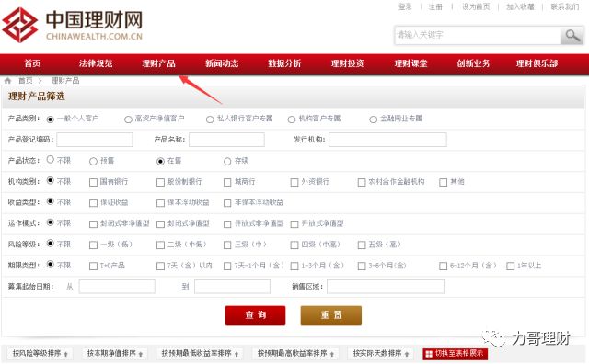Image resolution: width=589 pixels, height=364 pixels.
Task: Click the 销售区域 input field
Action: (386, 287)
